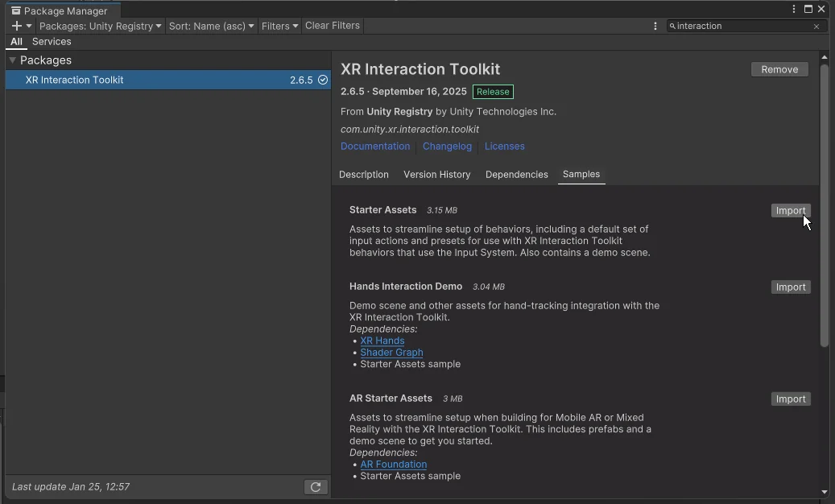Switch to the Dependencies tab
This screenshot has width=835, height=504.
click(516, 175)
